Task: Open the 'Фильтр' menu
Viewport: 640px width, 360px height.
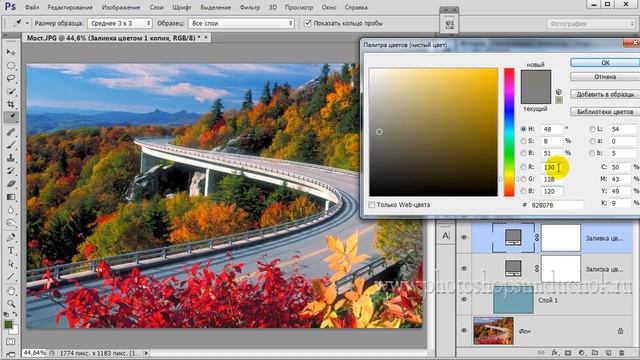Action: pyautogui.click(x=249, y=7)
